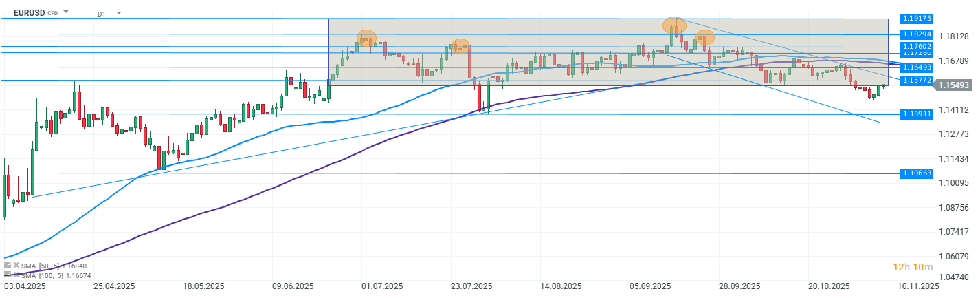This screenshot has width=980, height=298.
Task: Select the 1.18294 horizontal line label
Action: point(917,34)
